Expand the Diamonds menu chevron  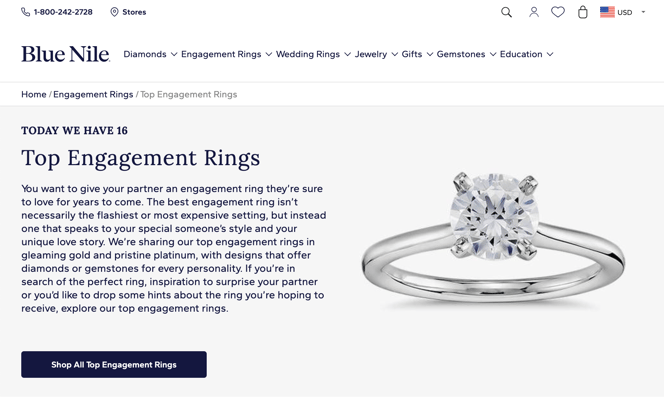[x=174, y=54]
